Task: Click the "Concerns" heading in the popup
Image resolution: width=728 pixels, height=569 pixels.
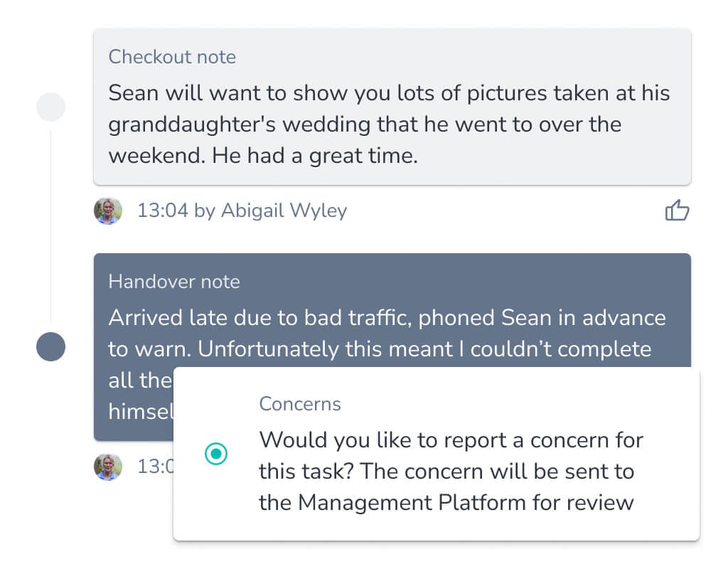Action: (x=300, y=404)
